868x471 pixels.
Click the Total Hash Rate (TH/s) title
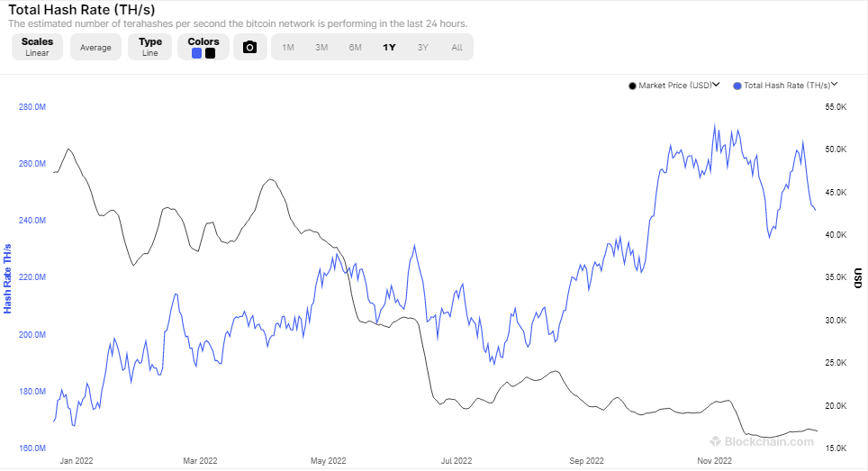click(82, 10)
